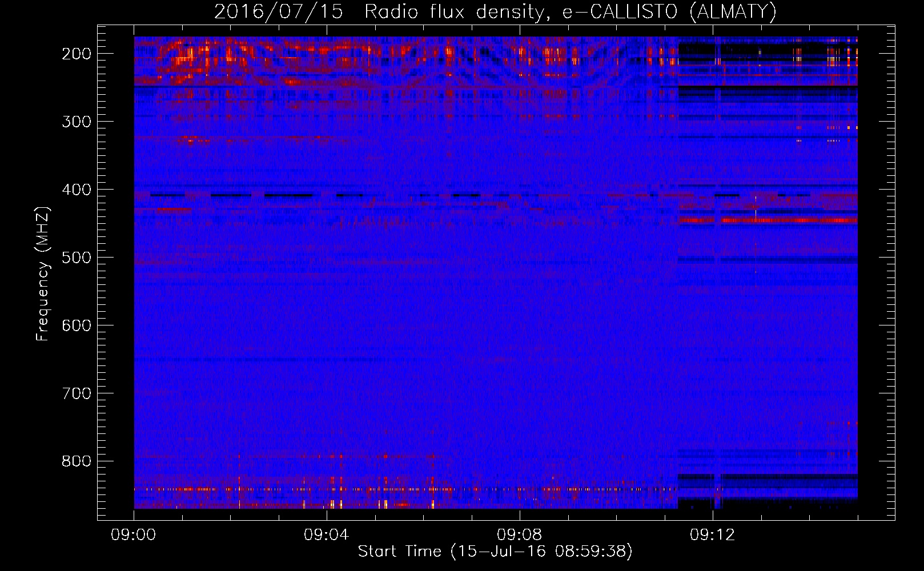
Task: Click the 09:04 time tick label
Action: click(x=327, y=535)
